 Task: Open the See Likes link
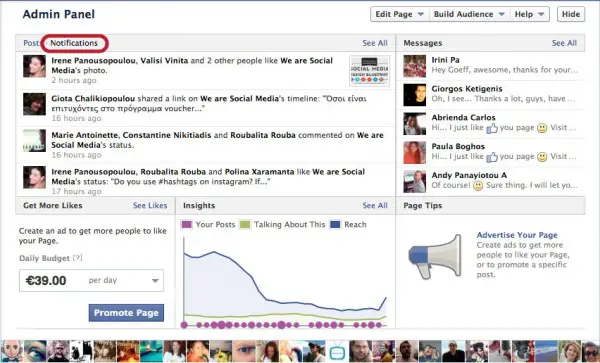pos(150,205)
